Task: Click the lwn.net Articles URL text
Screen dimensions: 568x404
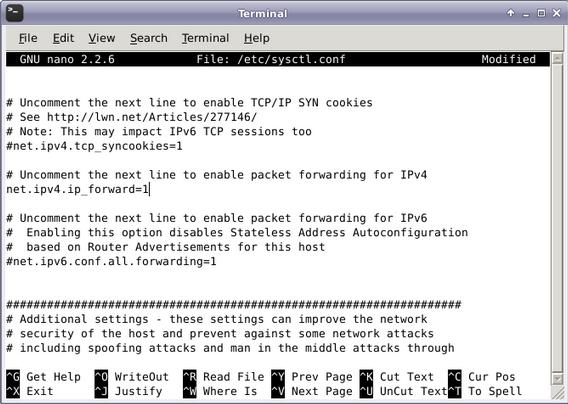Action: coord(152,117)
